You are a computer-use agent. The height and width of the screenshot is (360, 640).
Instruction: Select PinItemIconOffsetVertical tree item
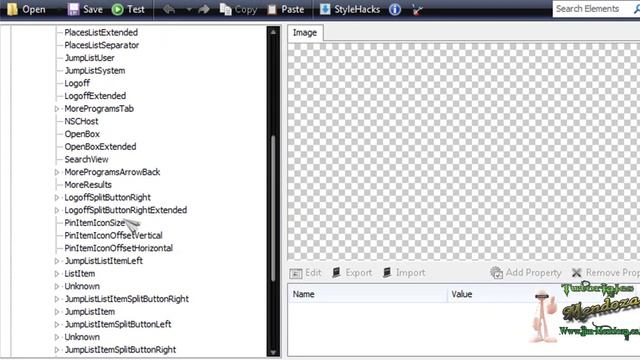[x=113, y=235]
